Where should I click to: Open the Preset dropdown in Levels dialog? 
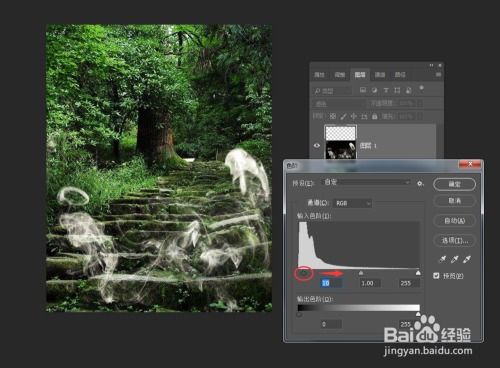pos(366,182)
